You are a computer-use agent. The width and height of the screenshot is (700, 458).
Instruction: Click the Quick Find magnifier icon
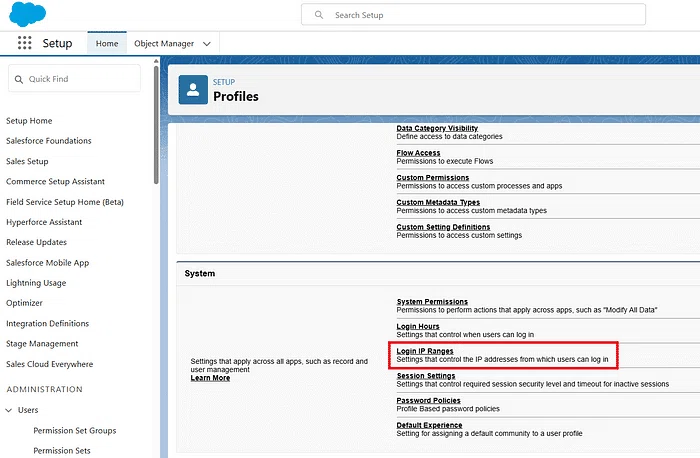click(19, 79)
